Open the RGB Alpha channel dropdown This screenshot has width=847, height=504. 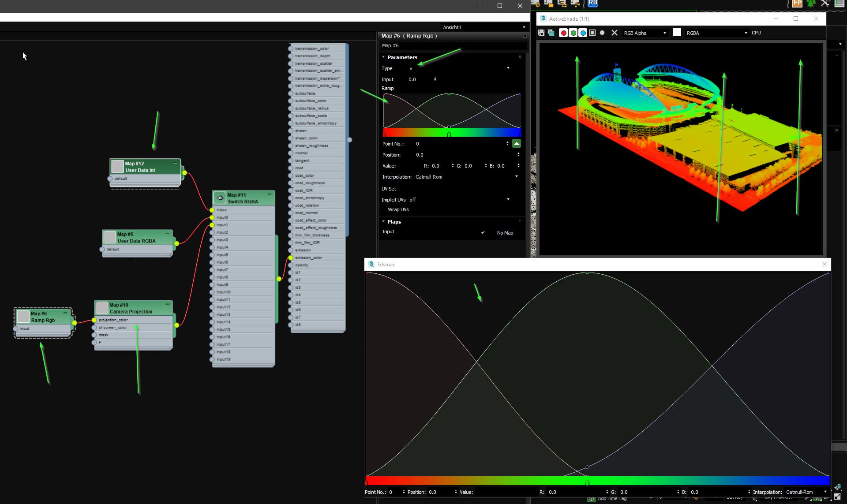664,33
